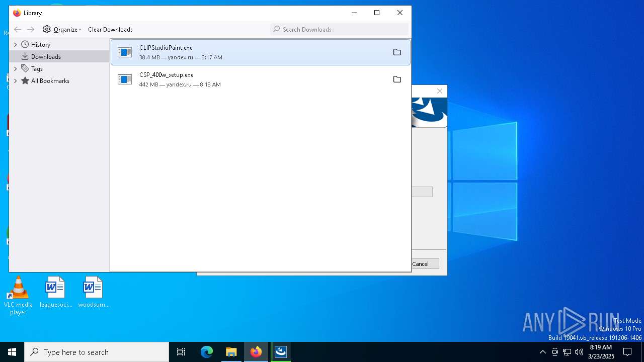Image resolution: width=644 pixels, height=362 pixels.
Task: Select All Bookmarks in the sidebar
Action: point(50,81)
